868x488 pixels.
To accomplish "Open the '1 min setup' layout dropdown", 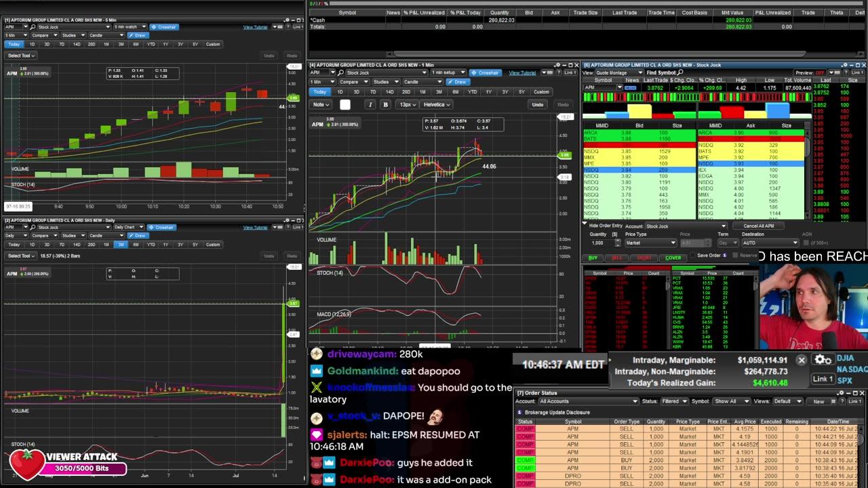I will [x=448, y=73].
